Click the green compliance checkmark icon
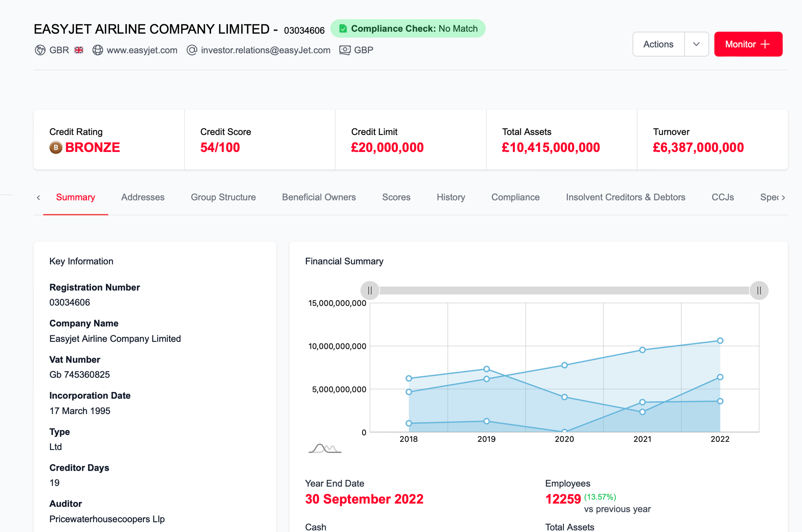Viewport: 802px width, 532px height. point(343,28)
